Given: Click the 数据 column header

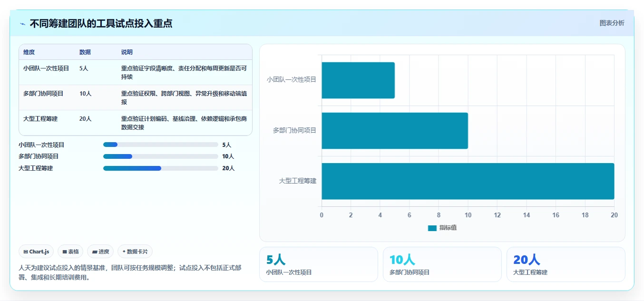Looking at the screenshot, I should tap(85, 52).
